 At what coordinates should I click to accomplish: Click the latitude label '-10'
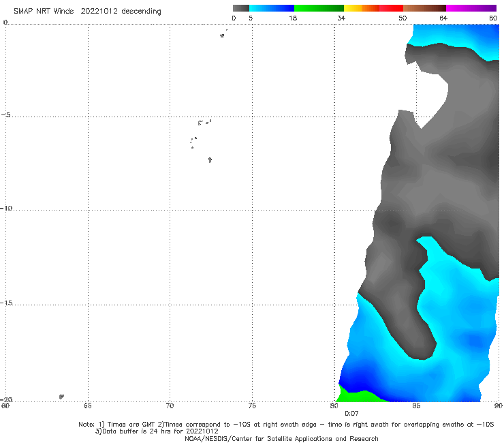click(6, 208)
